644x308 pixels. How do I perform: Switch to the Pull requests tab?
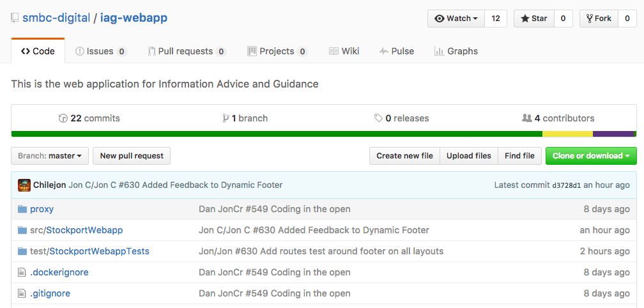(x=187, y=51)
